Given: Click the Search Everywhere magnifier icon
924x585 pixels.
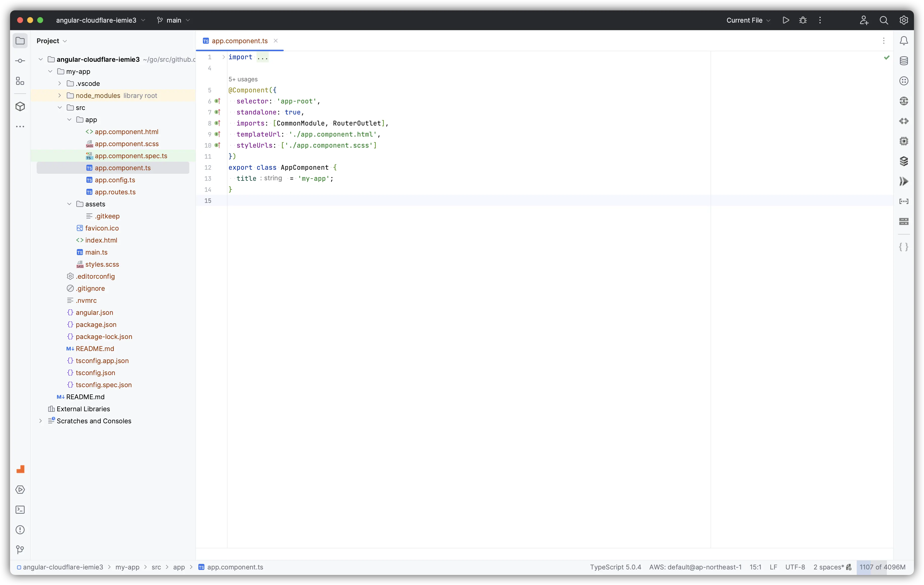Looking at the screenshot, I should (x=884, y=20).
